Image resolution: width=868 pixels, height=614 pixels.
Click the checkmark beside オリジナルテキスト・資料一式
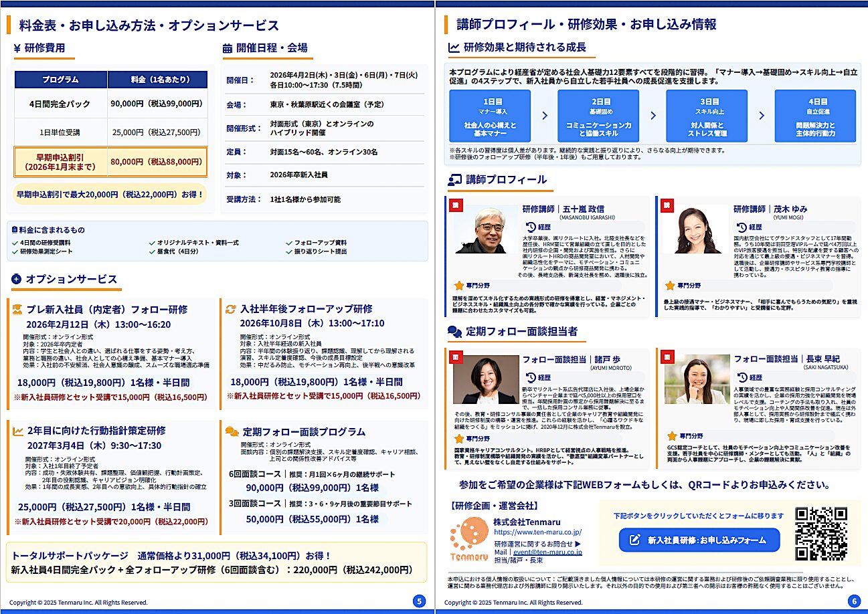[x=152, y=243]
